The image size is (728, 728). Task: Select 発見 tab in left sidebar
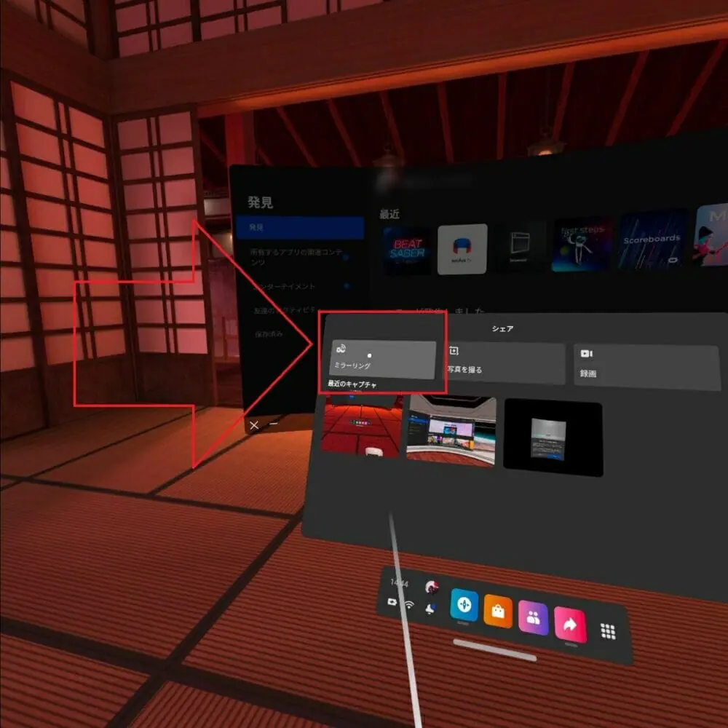[300, 228]
